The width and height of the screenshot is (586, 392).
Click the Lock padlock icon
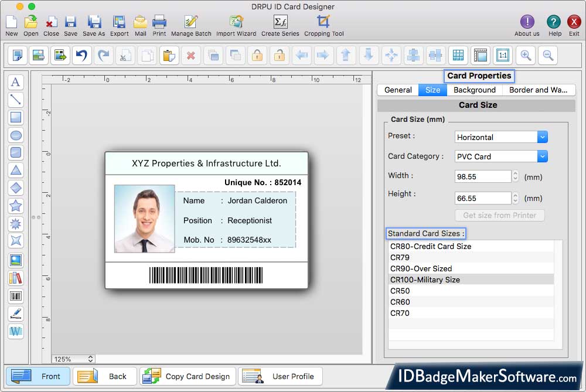[257, 56]
